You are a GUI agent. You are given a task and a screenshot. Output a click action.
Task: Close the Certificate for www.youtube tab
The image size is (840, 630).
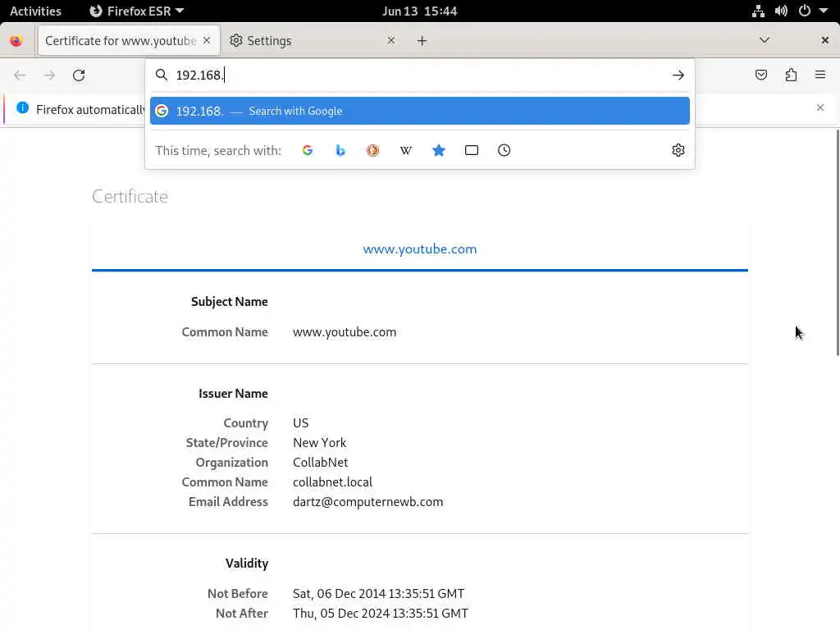[x=207, y=41]
